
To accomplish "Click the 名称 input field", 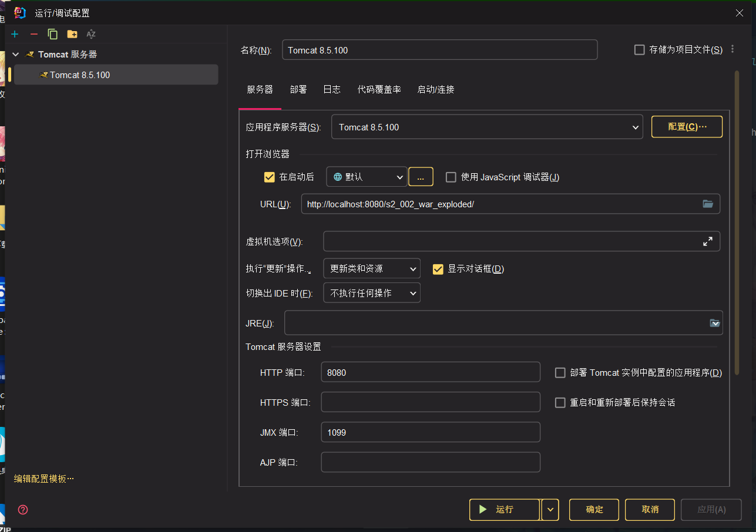I will (440, 50).
